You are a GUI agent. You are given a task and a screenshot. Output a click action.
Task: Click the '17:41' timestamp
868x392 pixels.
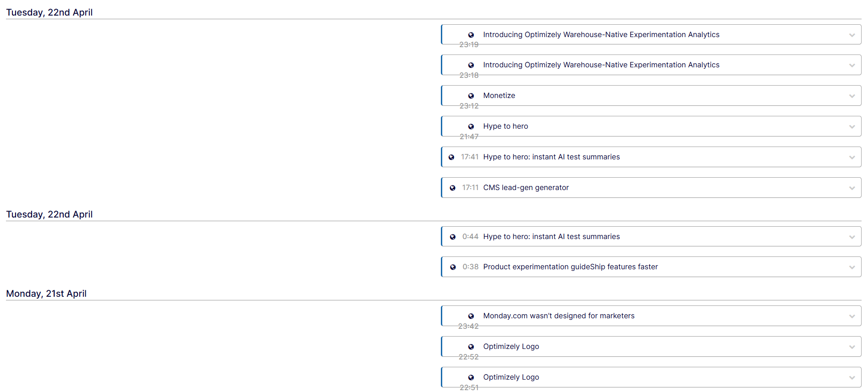coord(470,157)
